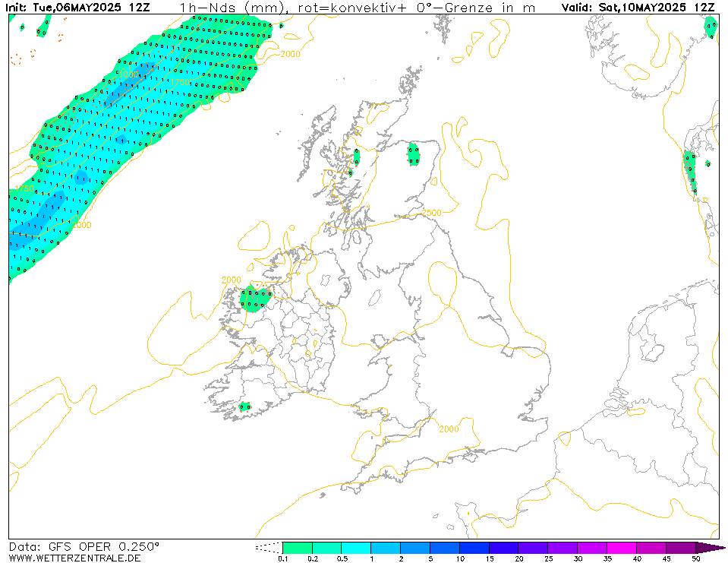Click the small green rain patch in southwest Ireland

pyautogui.click(x=244, y=407)
